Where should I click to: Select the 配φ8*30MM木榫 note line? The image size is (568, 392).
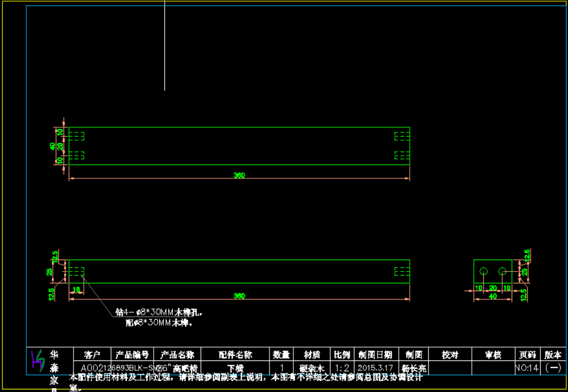(159, 323)
